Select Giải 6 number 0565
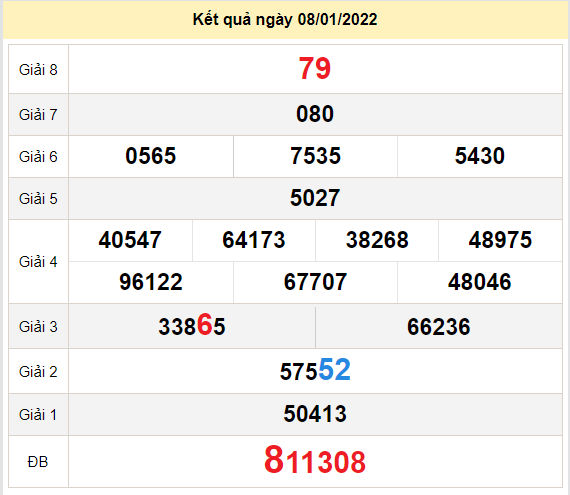 coord(150,156)
